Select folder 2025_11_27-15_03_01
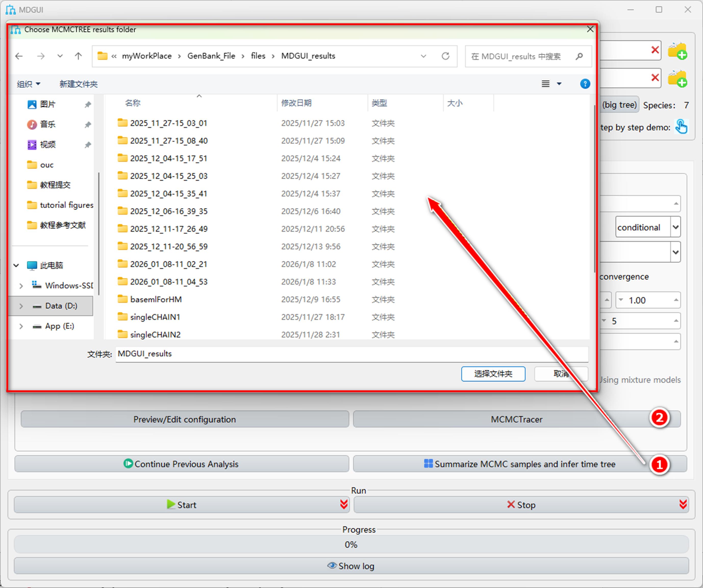The width and height of the screenshot is (703, 588). point(169,123)
